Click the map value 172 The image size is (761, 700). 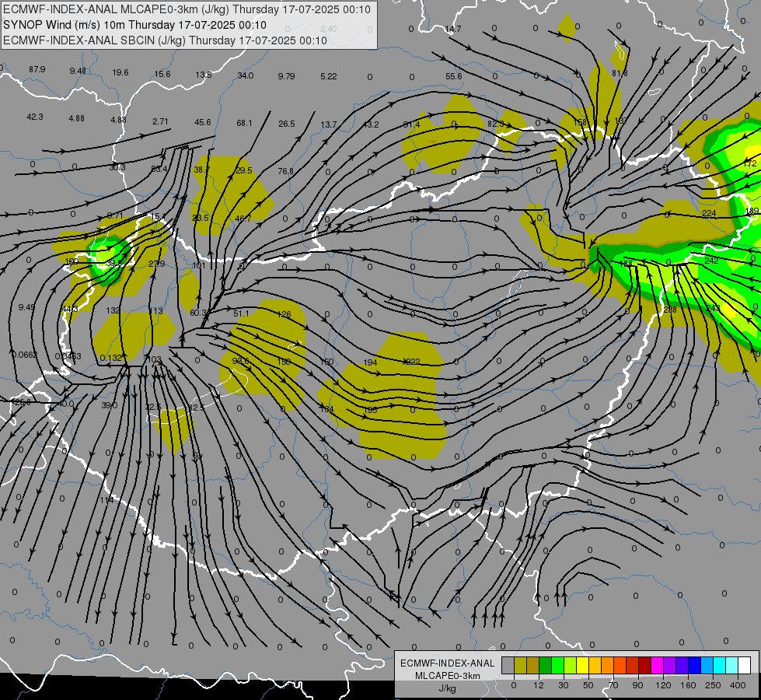point(750,163)
